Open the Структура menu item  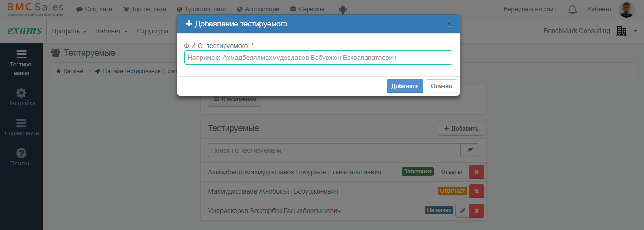[x=152, y=31]
